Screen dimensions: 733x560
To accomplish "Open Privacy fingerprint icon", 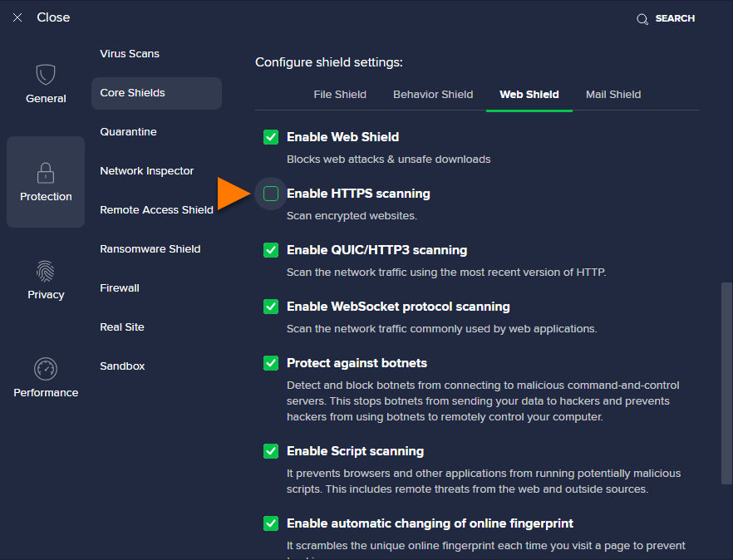I will pyautogui.click(x=46, y=271).
